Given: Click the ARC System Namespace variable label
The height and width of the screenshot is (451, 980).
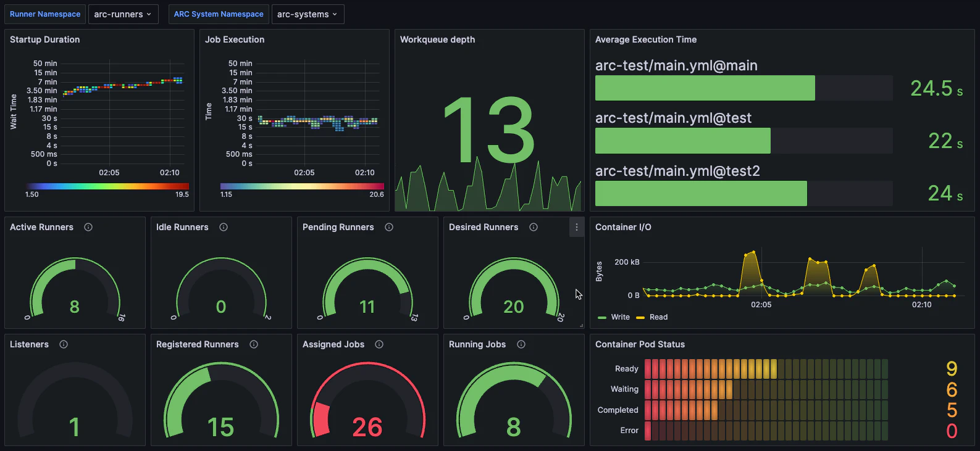Looking at the screenshot, I should pos(219,14).
